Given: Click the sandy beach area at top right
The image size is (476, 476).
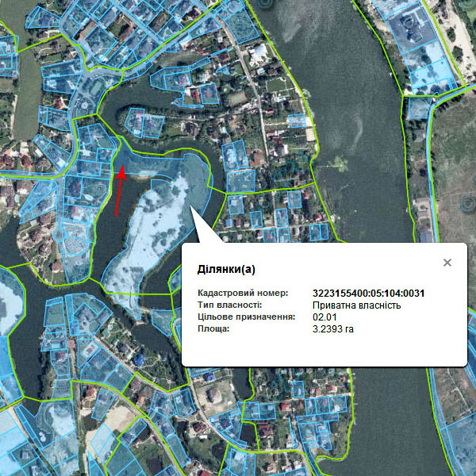Looking at the screenshot, I should [x=456, y=32].
